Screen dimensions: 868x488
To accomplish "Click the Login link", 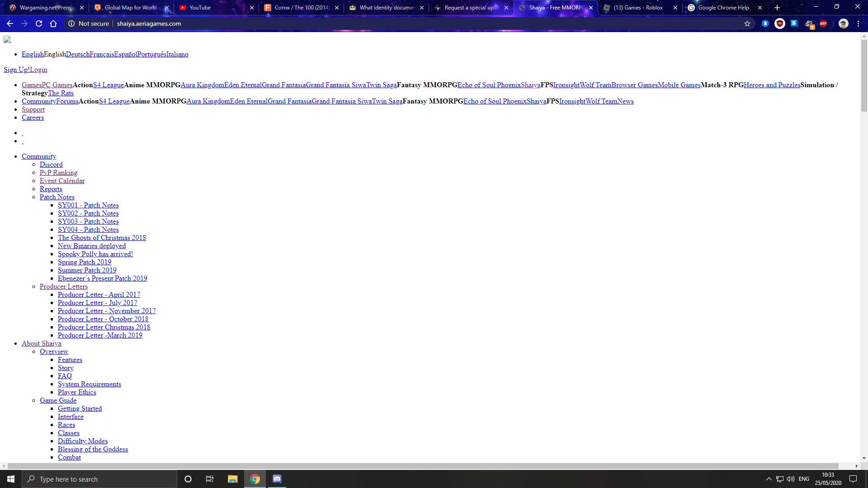I will click(38, 70).
